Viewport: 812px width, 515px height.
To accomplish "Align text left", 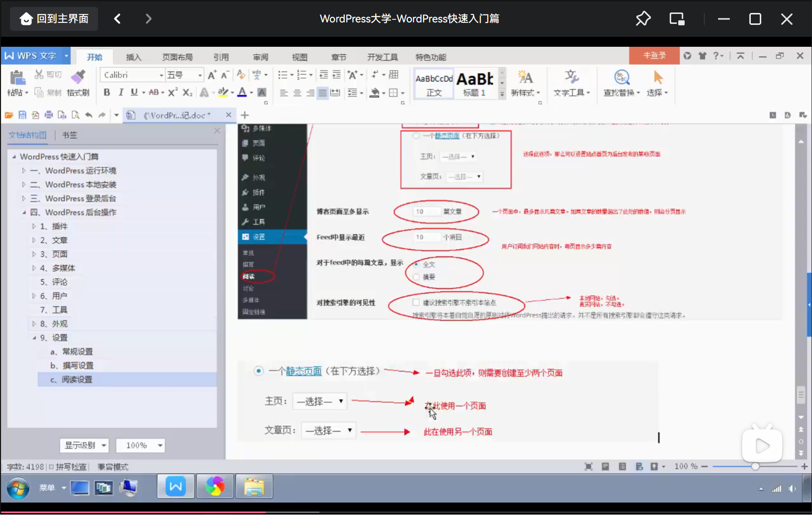I will [284, 93].
